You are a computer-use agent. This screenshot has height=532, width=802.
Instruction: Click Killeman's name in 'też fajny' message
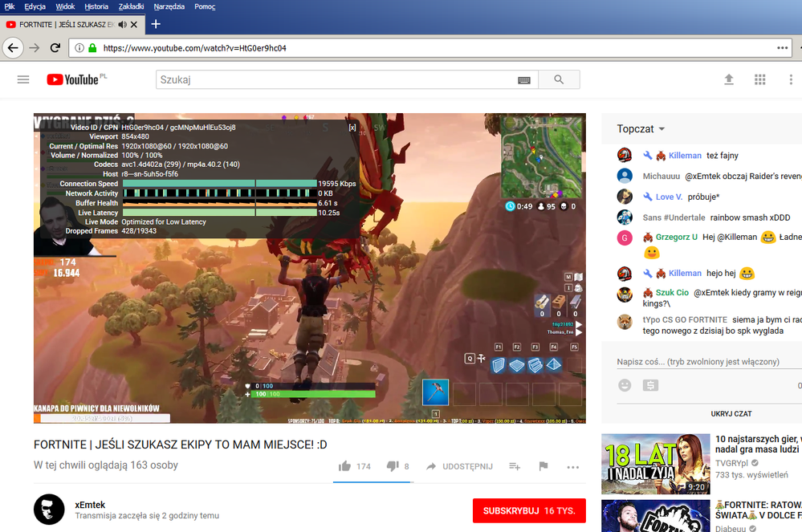(x=685, y=156)
